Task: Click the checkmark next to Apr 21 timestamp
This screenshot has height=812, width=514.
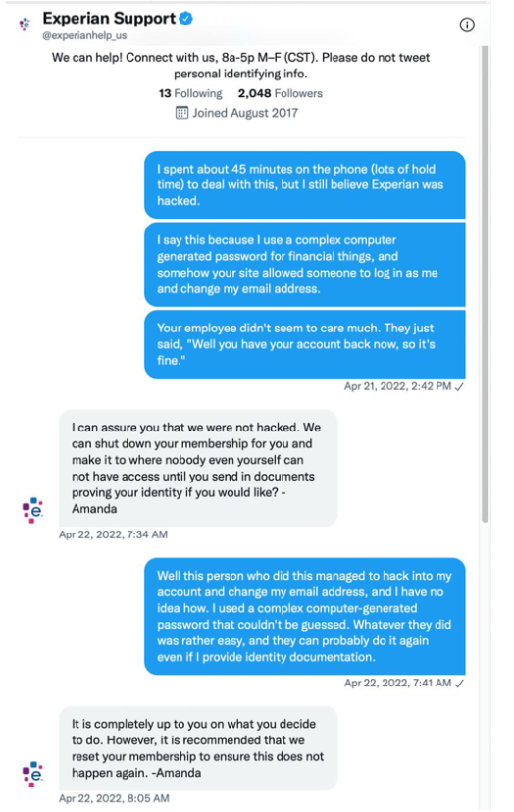Action: [459, 386]
